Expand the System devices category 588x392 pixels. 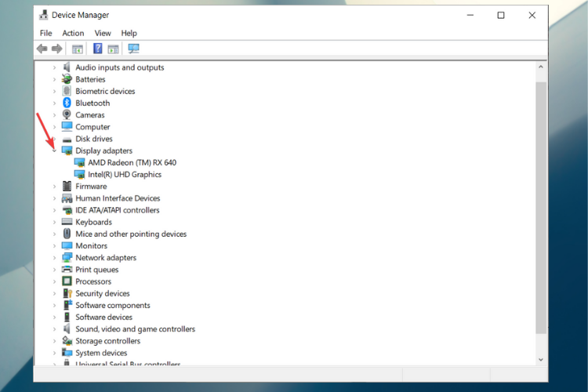[x=54, y=353]
